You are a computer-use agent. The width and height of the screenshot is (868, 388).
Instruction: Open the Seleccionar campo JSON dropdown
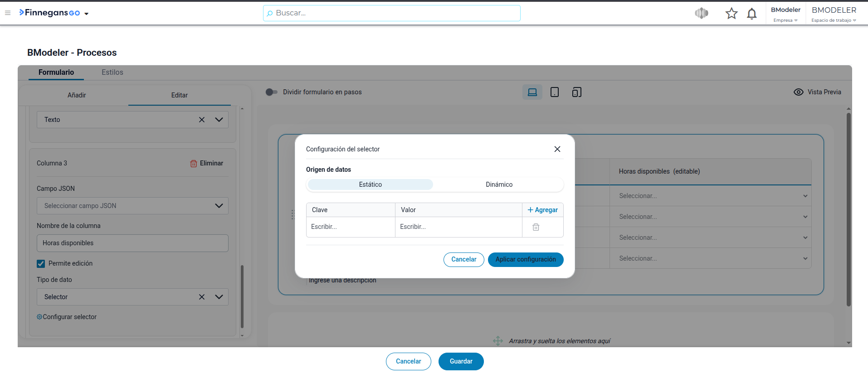click(132, 206)
